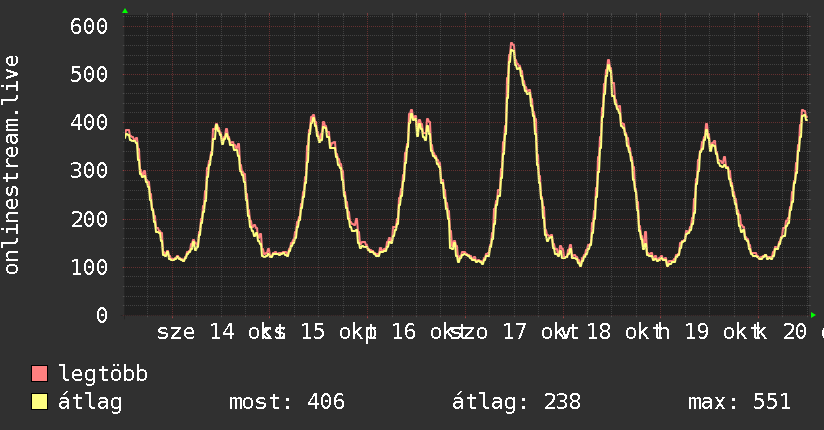The width and height of the screenshot is (824, 430).
Task: Click the 600 y-axis label
Action: [89, 26]
